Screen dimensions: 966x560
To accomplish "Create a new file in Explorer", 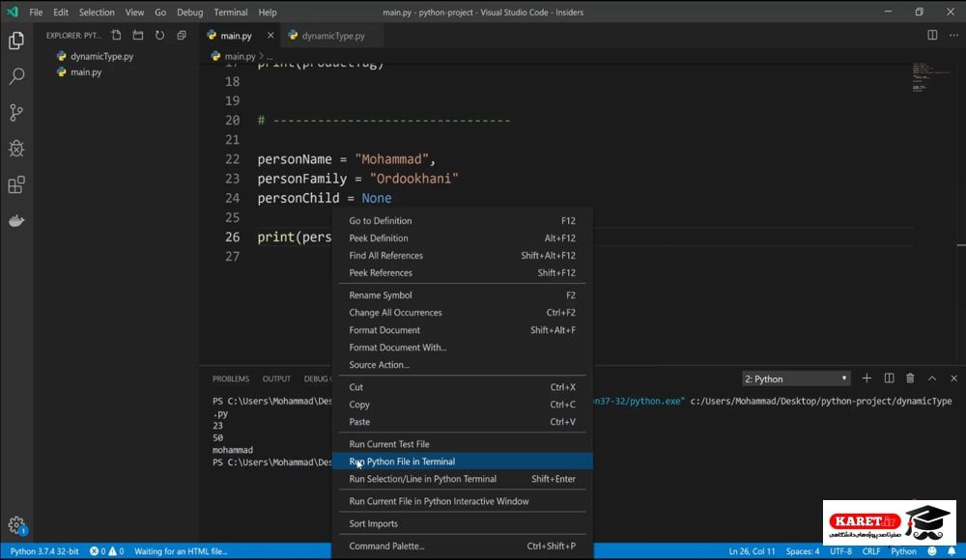I will point(117,35).
